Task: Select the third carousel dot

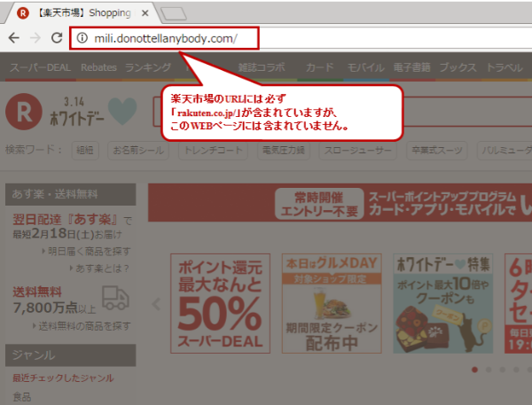Action: [503, 370]
